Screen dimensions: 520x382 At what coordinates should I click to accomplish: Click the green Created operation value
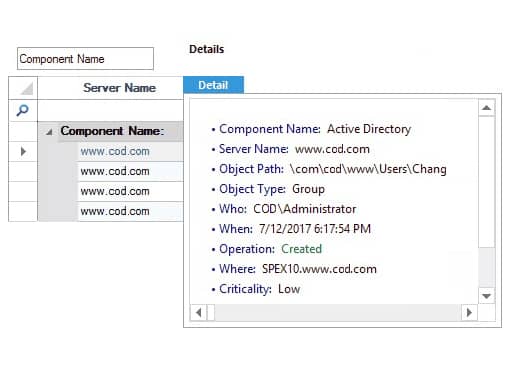pos(302,249)
